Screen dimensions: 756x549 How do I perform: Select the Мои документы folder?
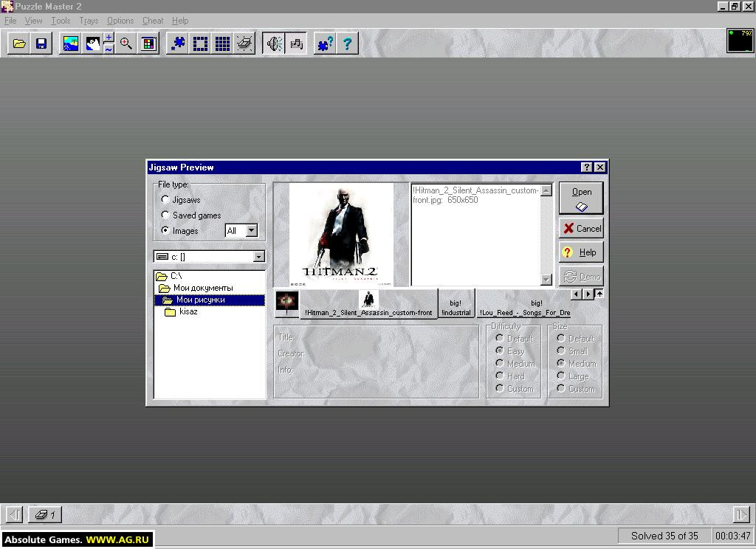[x=196, y=288]
